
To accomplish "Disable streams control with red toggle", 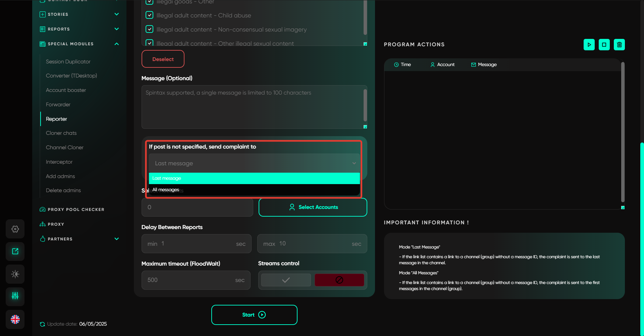I will point(339,280).
